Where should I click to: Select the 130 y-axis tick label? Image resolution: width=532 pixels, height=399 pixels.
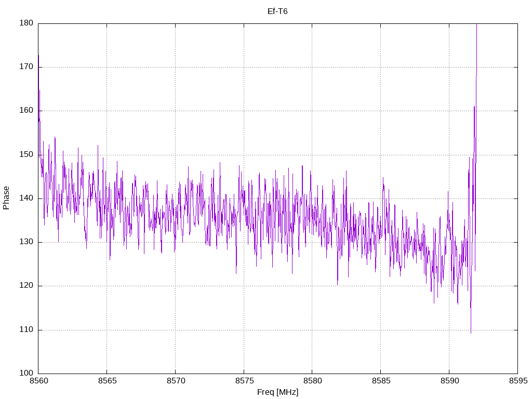click(26, 242)
